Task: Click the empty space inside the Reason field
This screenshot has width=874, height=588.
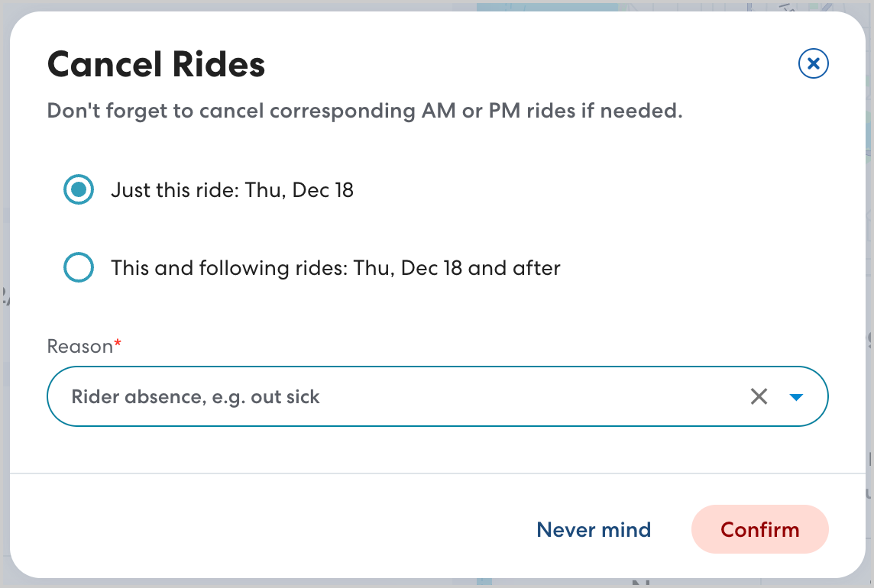Action: tap(535, 397)
